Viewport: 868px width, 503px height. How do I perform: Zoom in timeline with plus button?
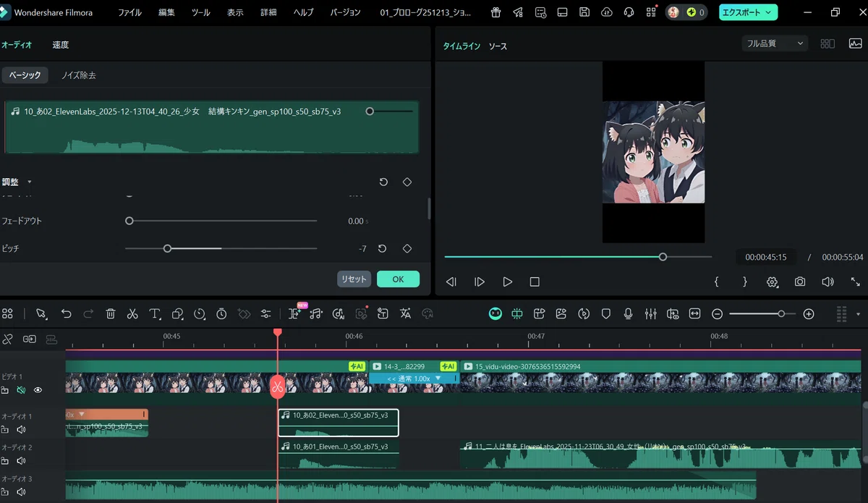coord(809,314)
